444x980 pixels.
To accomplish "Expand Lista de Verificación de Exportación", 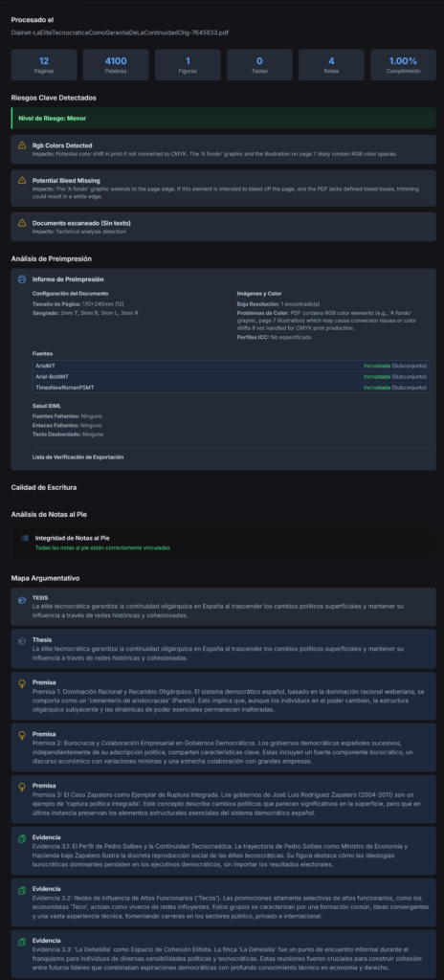I will [x=78, y=457].
